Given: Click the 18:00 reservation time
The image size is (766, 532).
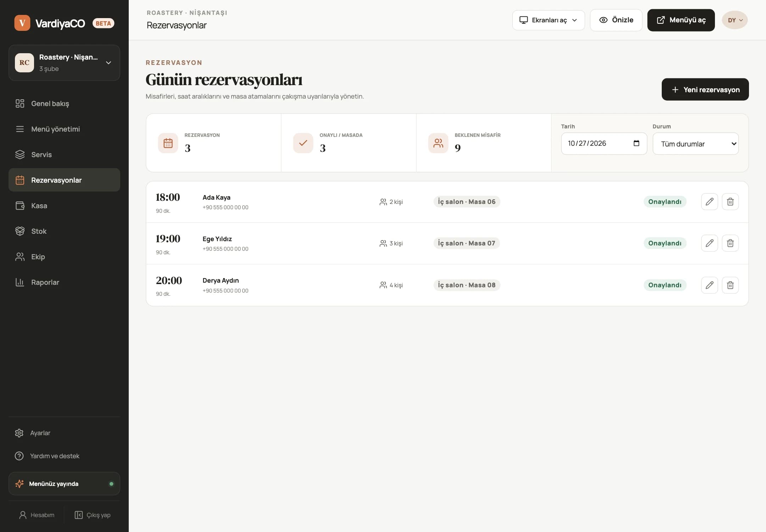Looking at the screenshot, I should [x=168, y=197].
